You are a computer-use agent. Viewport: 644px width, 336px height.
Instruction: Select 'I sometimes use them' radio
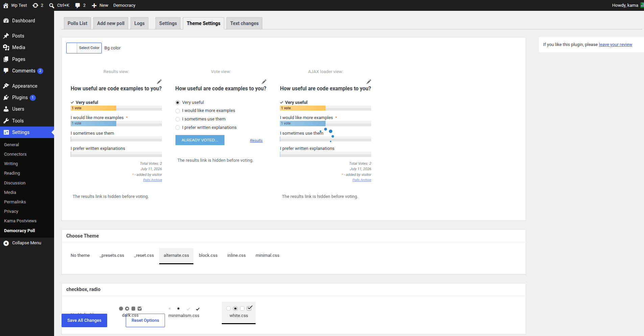(x=177, y=119)
